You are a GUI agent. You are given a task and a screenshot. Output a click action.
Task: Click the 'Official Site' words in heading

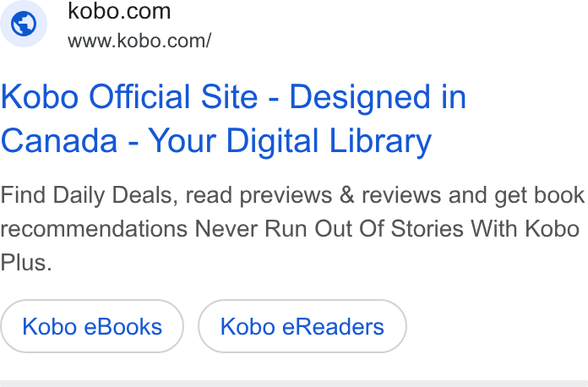coord(173,96)
